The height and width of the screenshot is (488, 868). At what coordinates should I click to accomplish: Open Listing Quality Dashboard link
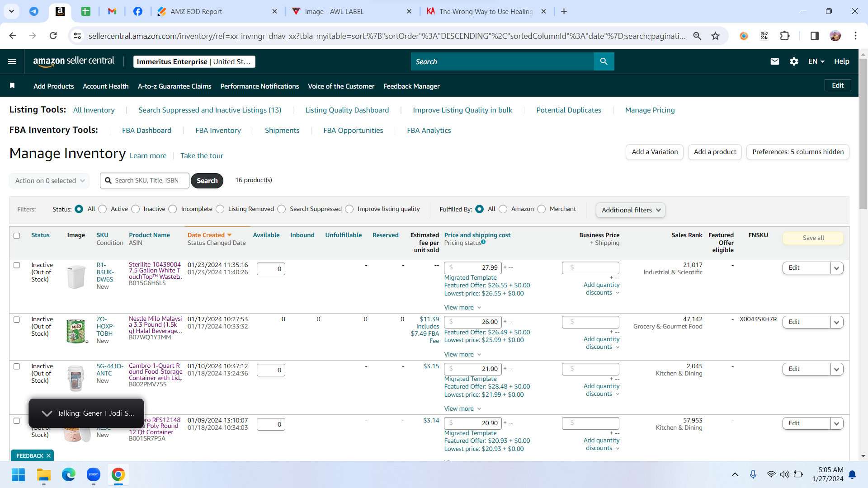coord(347,110)
